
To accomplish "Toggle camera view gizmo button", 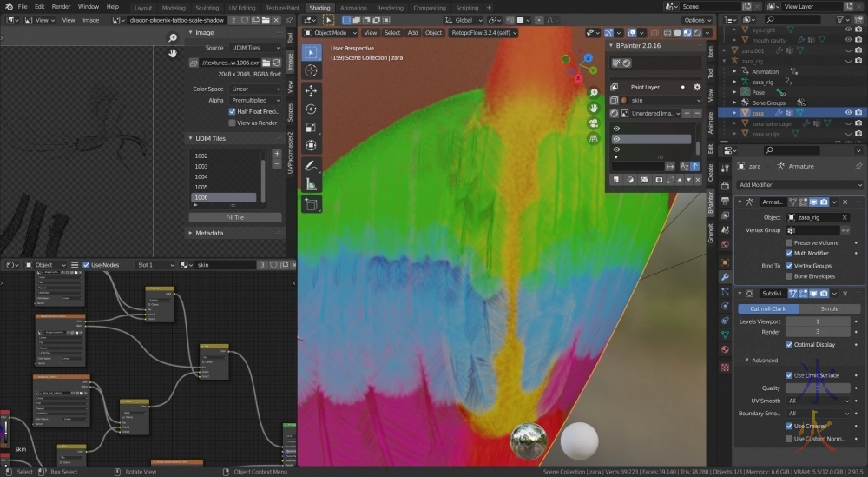I will (594, 123).
